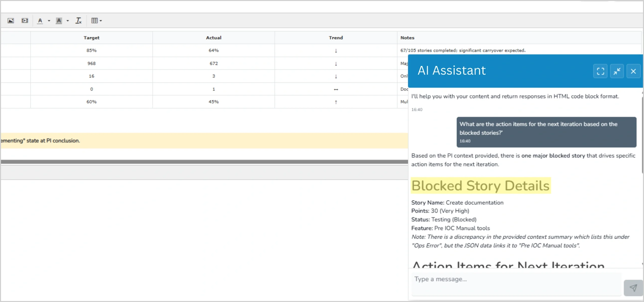Image resolution: width=644 pixels, height=302 pixels.
Task: Open the background color dropdown arrow
Action: point(68,21)
